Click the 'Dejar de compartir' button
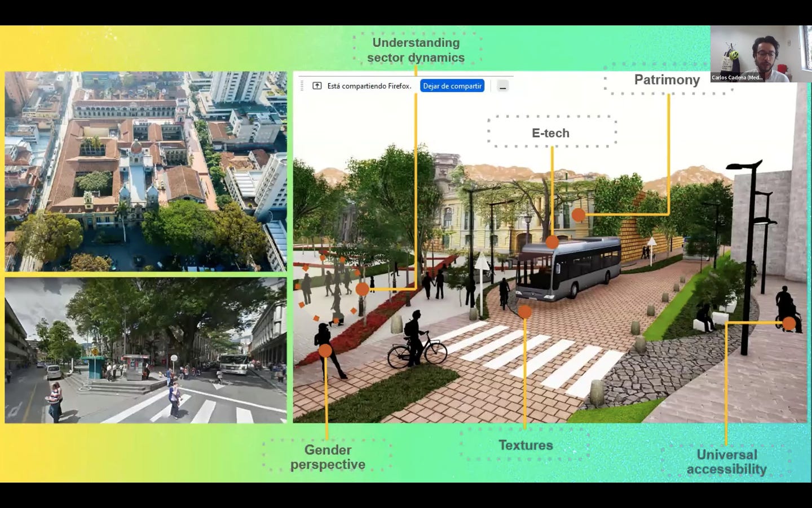 (452, 86)
